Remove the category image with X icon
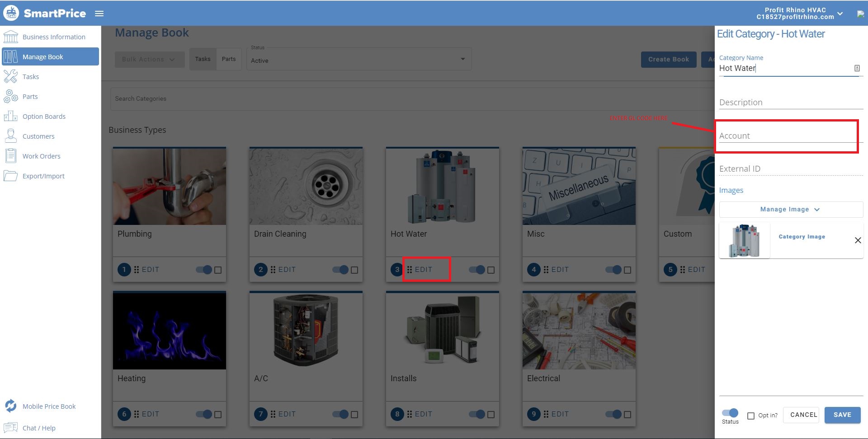 [858, 240]
